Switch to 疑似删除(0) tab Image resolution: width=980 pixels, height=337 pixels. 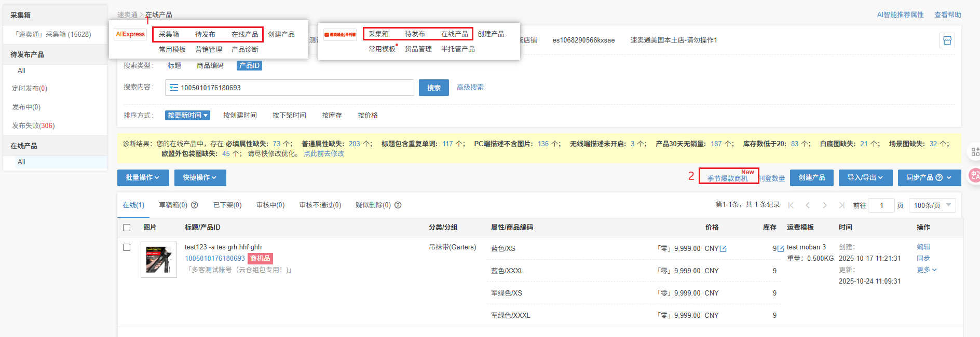373,205
